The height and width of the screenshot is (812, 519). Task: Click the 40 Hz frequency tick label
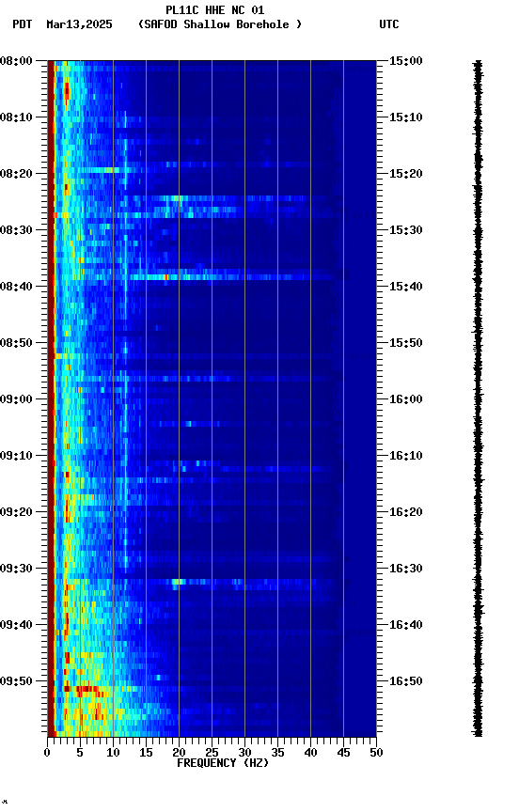coord(310,753)
